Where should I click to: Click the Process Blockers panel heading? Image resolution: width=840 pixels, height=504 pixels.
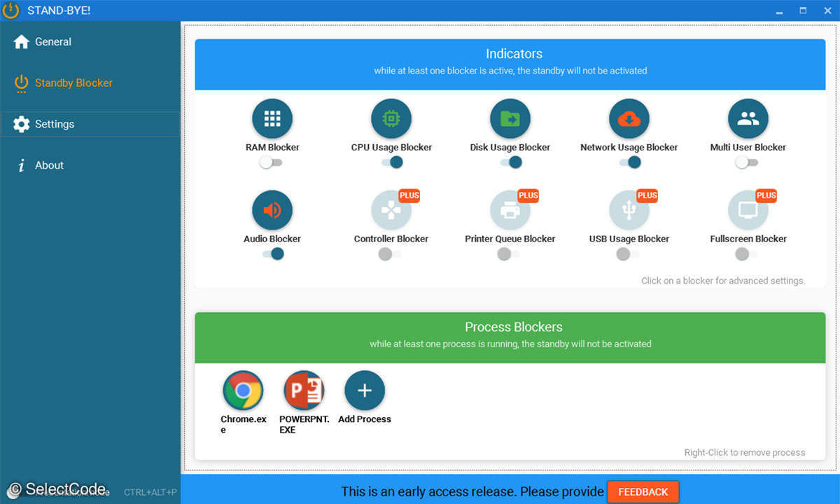[514, 327]
